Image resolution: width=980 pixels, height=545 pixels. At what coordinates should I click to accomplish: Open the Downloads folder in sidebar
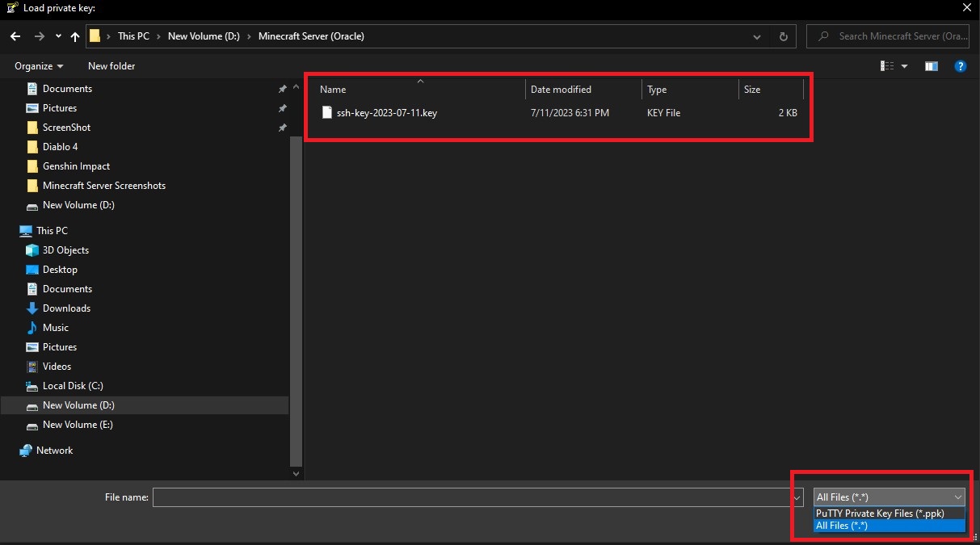coord(65,308)
